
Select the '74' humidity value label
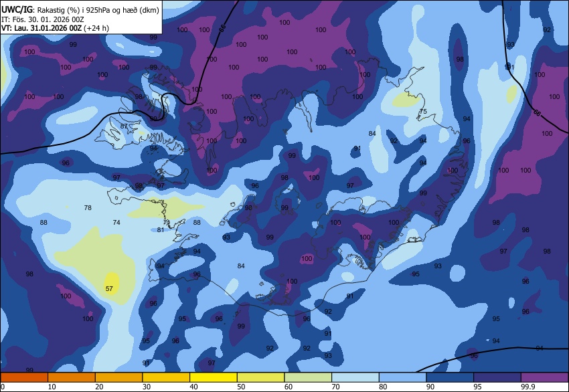point(116,222)
